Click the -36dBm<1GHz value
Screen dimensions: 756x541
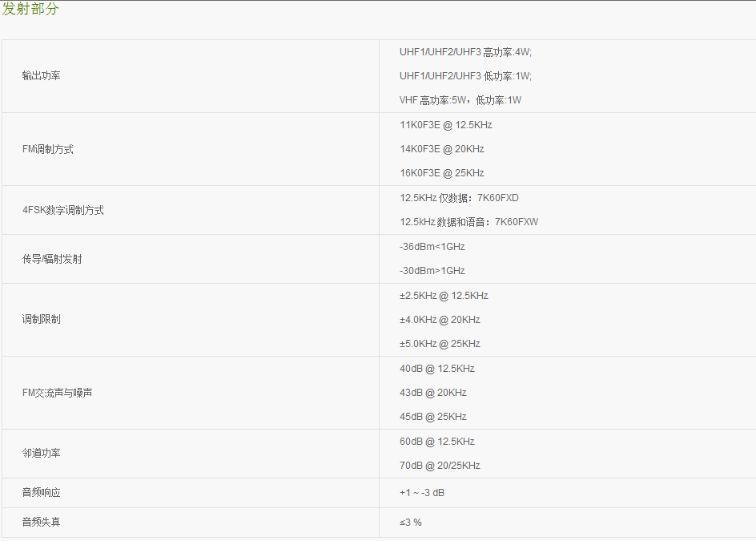pos(432,247)
